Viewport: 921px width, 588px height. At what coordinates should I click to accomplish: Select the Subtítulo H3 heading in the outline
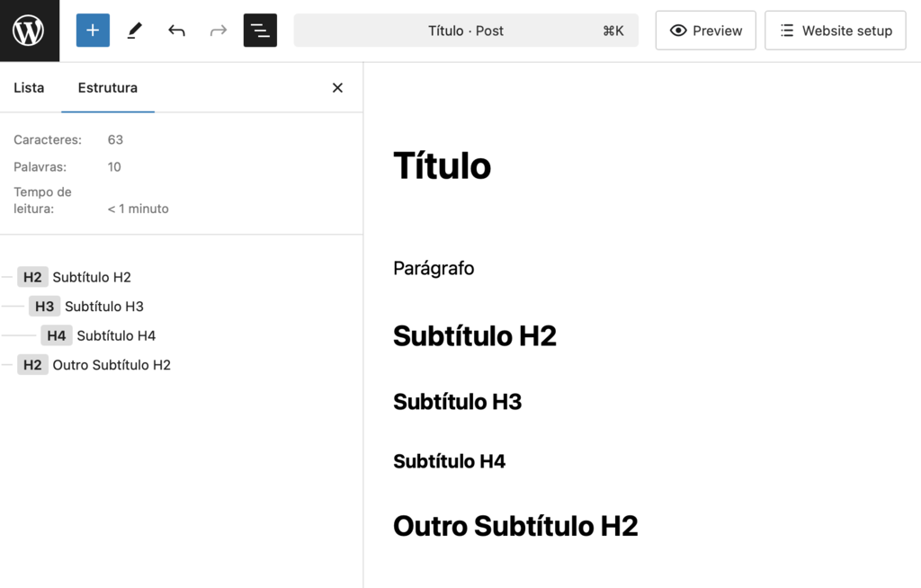coord(103,306)
